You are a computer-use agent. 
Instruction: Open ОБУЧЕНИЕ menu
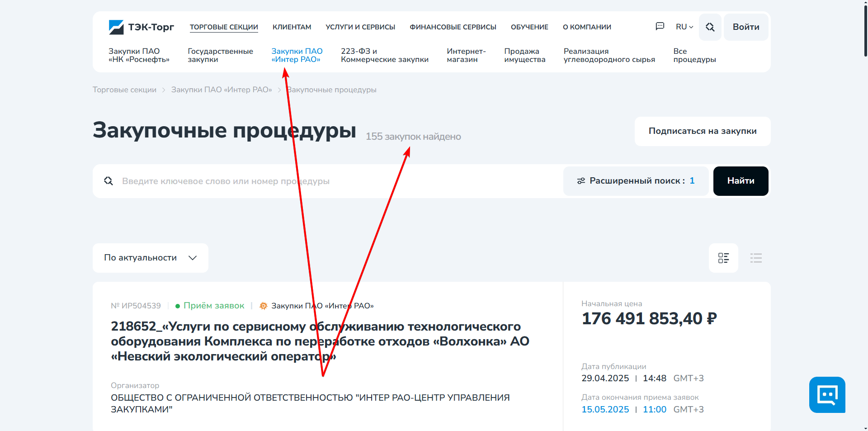529,27
